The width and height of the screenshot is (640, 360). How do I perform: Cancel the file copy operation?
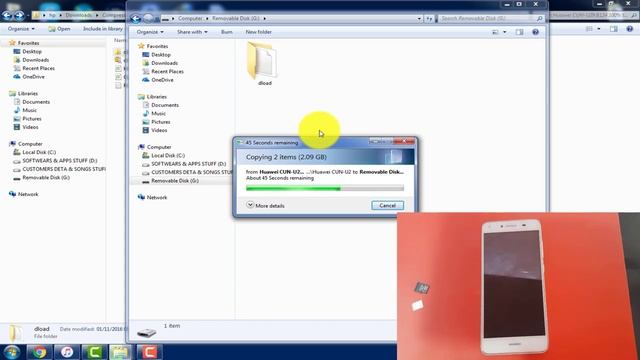tap(387, 205)
